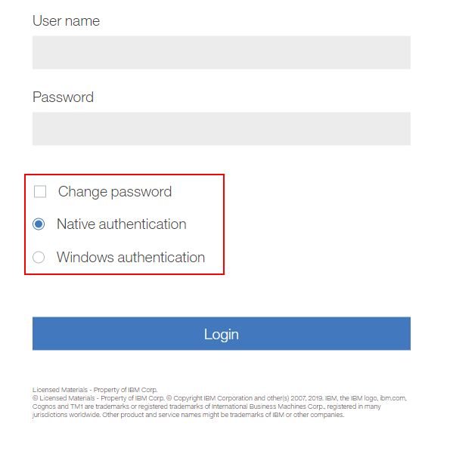
Task: Click the "Native authentication" label text
Action: pos(122,224)
